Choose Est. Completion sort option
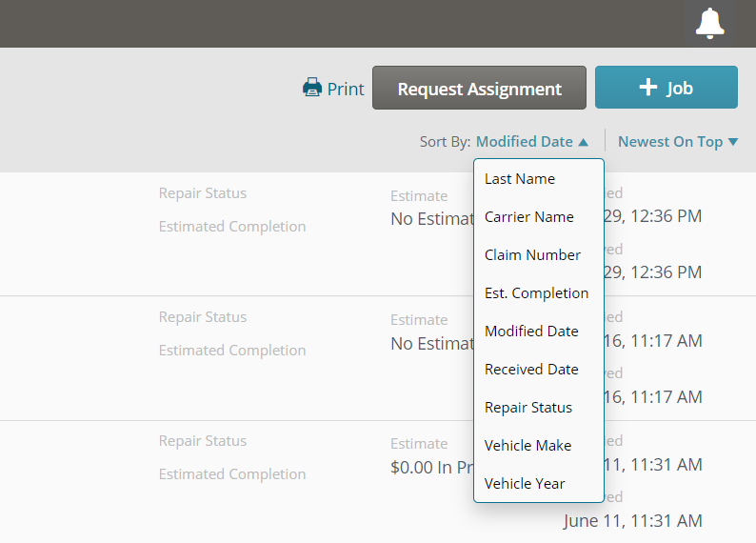The height and width of the screenshot is (543, 756). [539, 293]
